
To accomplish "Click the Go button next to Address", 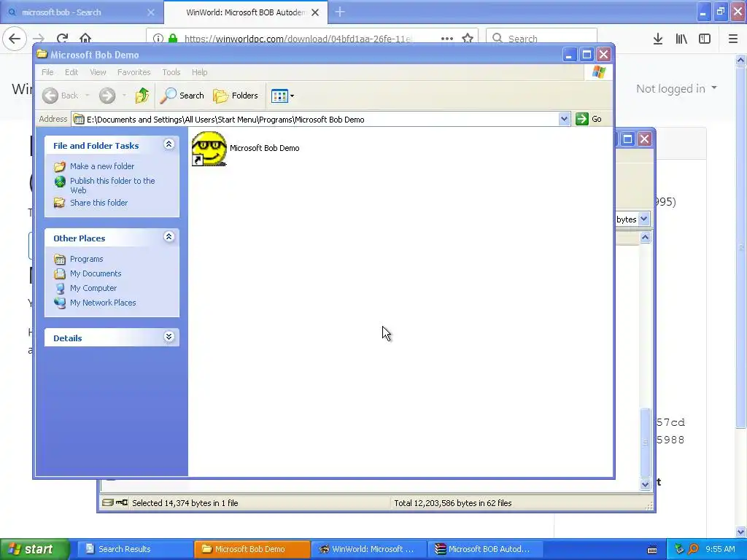I will [x=589, y=119].
